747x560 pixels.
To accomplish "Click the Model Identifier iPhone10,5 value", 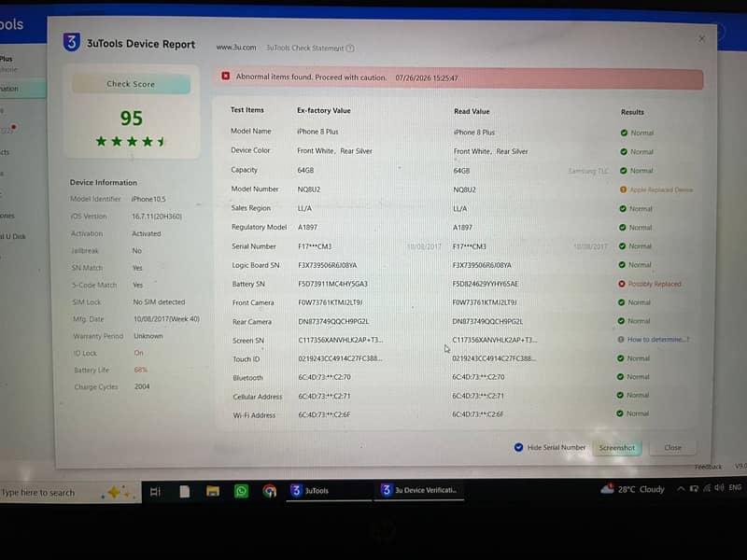I will click(x=148, y=199).
